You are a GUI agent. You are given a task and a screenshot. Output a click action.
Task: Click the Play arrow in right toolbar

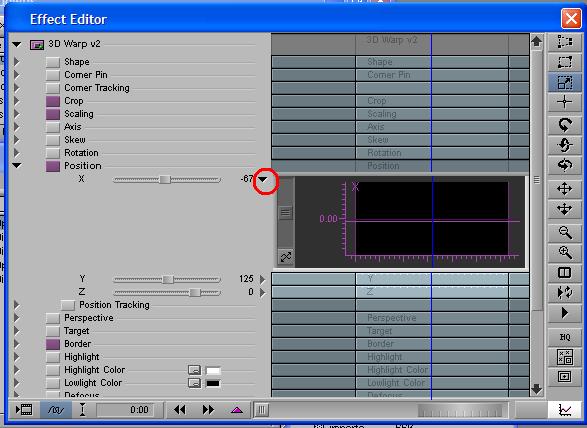[x=564, y=313]
